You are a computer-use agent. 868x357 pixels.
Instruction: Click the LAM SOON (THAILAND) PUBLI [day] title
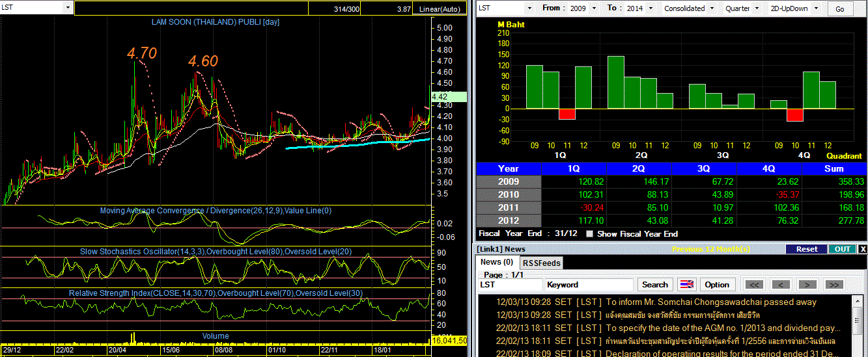[x=216, y=22]
